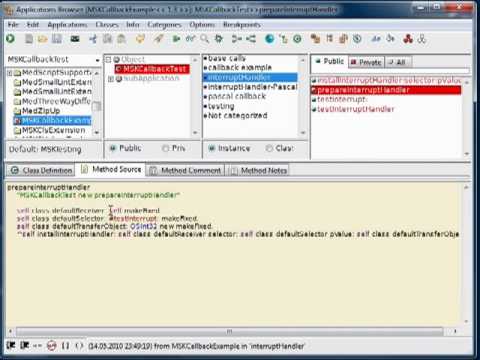Select the MSKClsExtension application
Screen dimensions: 480x360
53,130
